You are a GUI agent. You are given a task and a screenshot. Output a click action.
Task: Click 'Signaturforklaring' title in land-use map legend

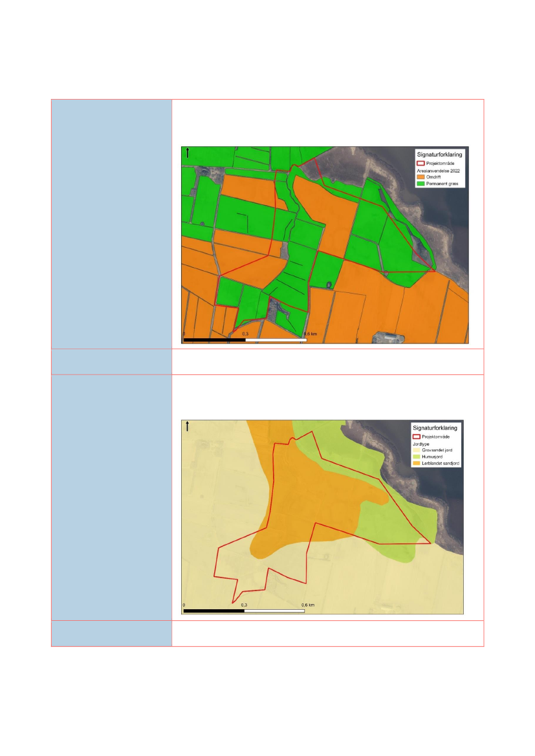439,155
